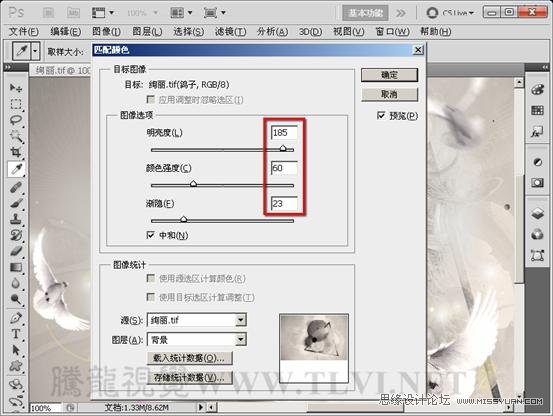This screenshot has height=416, width=553.
Task: Launch Bridge from application bar
Action: click(x=48, y=13)
